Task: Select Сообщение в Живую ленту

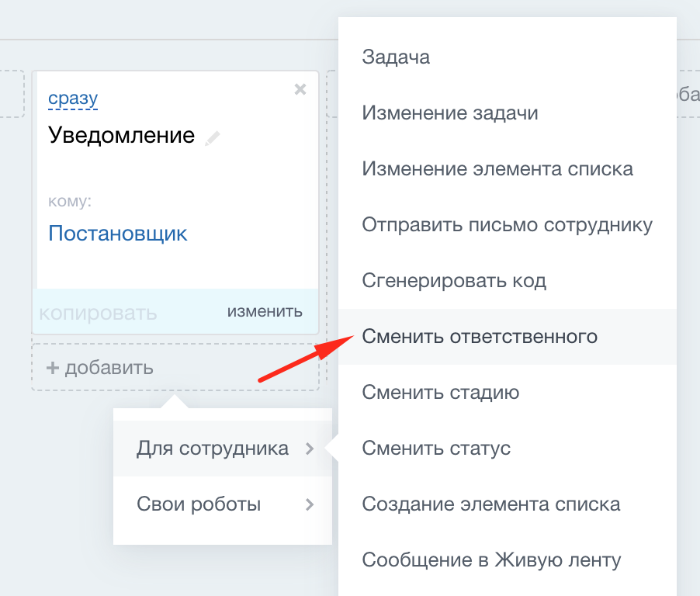Action: tap(490, 560)
